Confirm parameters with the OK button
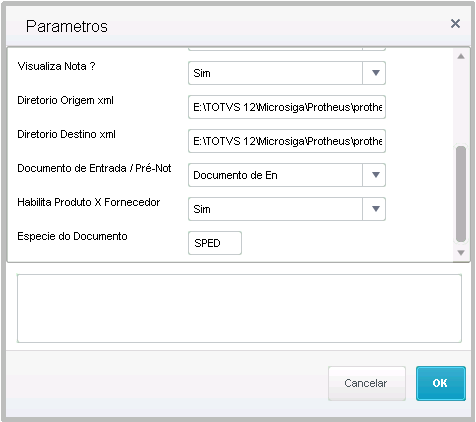 click(x=441, y=383)
